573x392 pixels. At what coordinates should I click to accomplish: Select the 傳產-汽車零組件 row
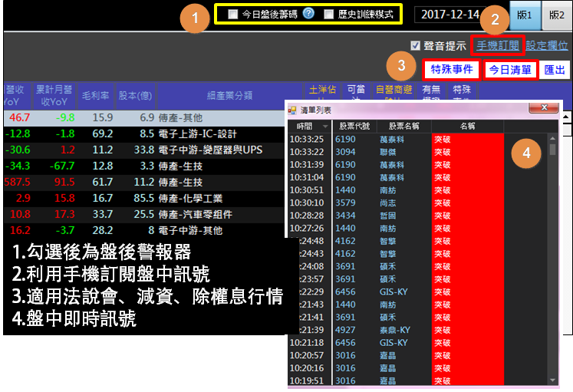click(144, 214)
